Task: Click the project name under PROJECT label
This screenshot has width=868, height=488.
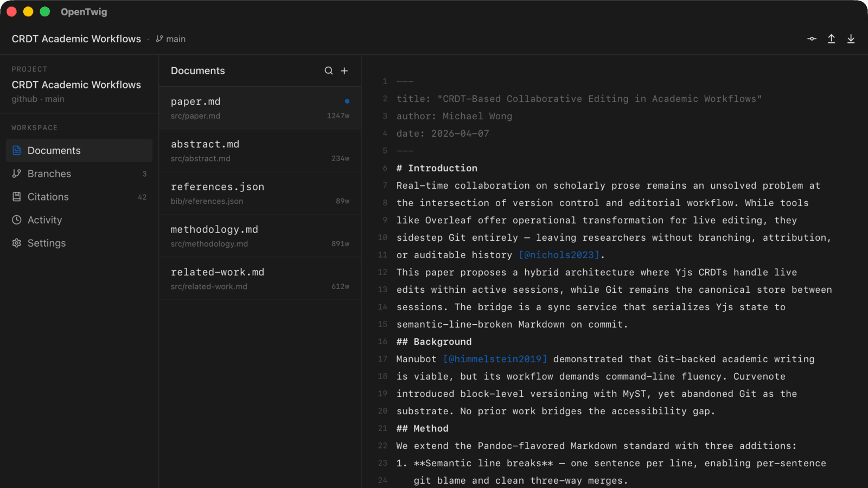Action: (76, 85)
